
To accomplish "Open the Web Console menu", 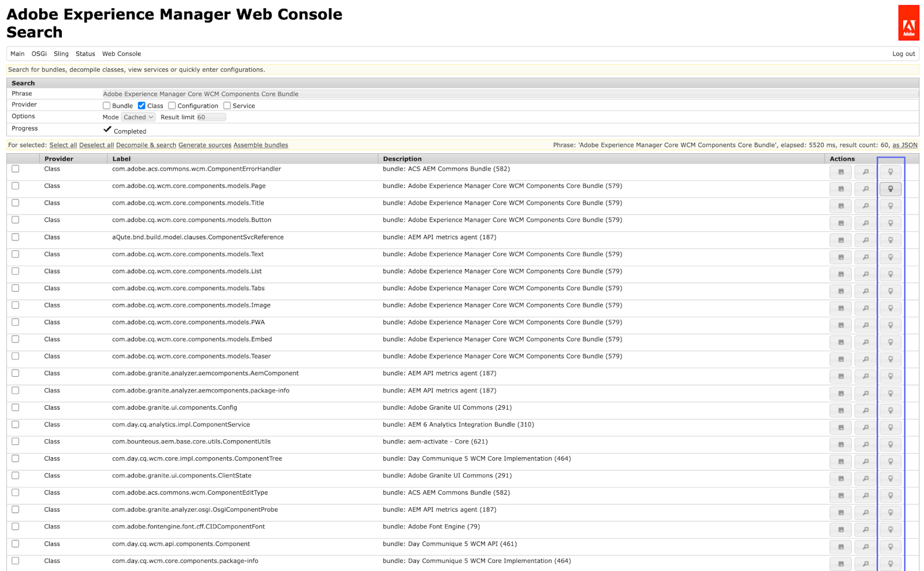I will (x=122, y=54).
